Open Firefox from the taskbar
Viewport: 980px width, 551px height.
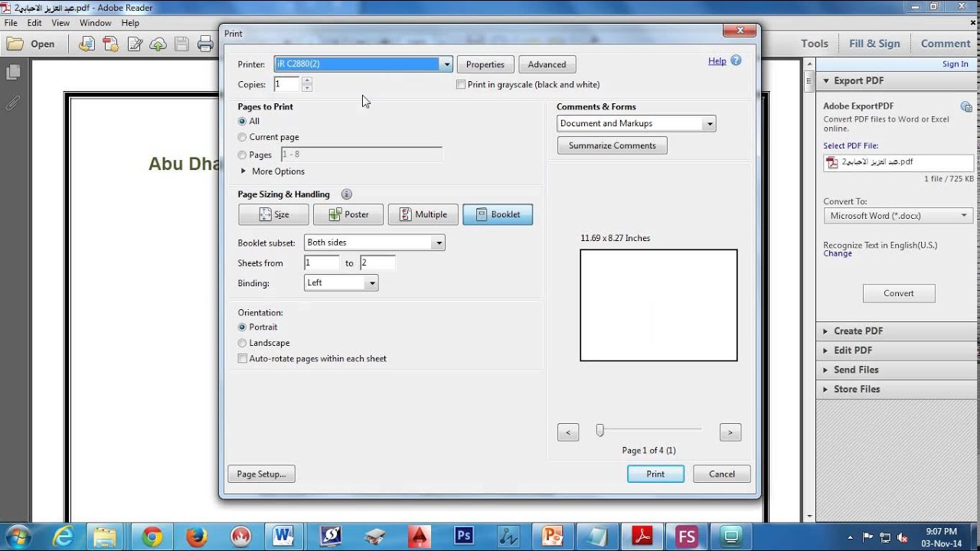pyautogui.click(x=197, y=536)
